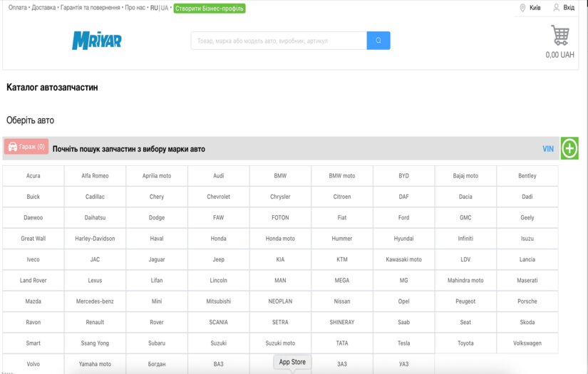Select the Land Rover brand

33,281
